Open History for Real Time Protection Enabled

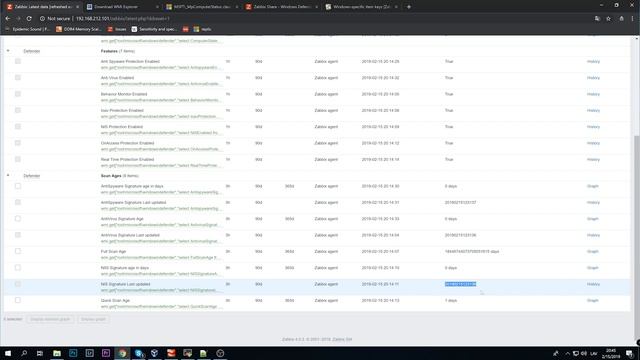pos(593,160)
